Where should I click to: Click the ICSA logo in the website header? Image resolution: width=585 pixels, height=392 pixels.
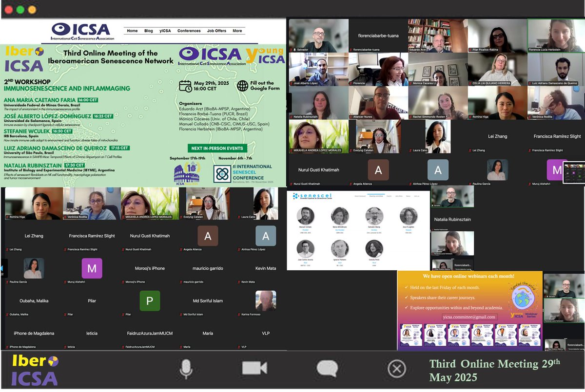[x=82, y=31]
